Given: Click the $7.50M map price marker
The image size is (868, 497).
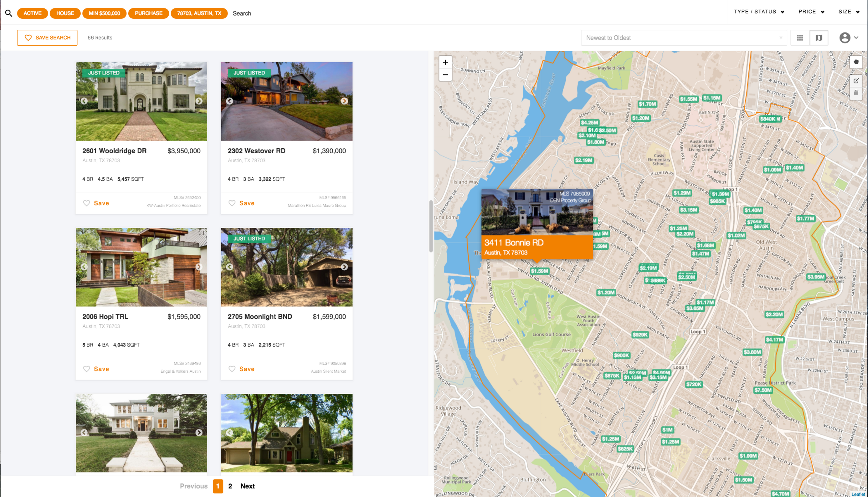Looking at the screenshot, I should pyautogui.click(x=763, y=390).
